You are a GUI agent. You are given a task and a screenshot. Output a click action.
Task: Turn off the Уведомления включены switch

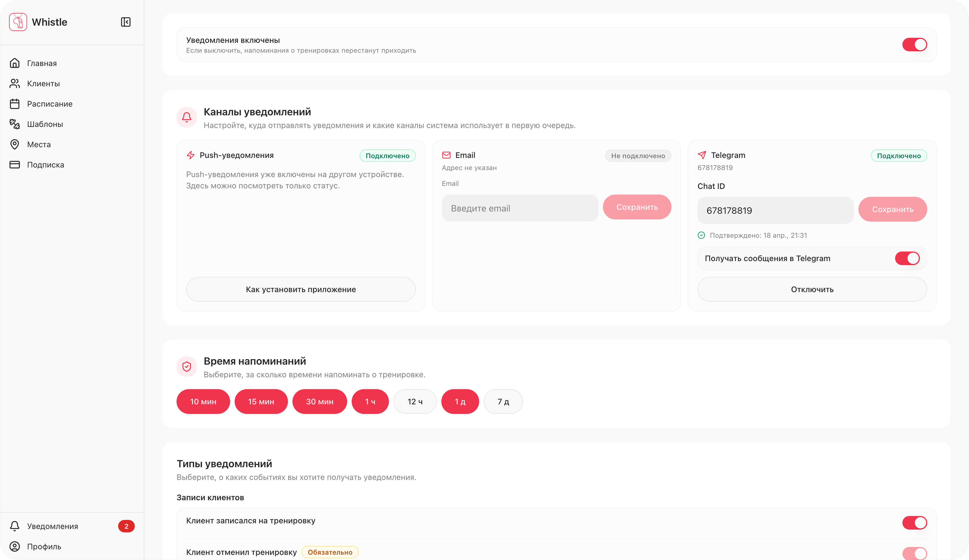pos(914,45)
